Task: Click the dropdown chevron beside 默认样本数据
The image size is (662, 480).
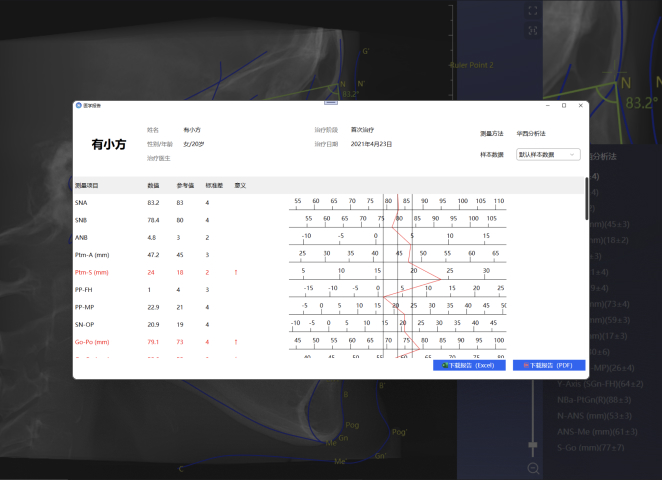Action: [x=572, y=155]
